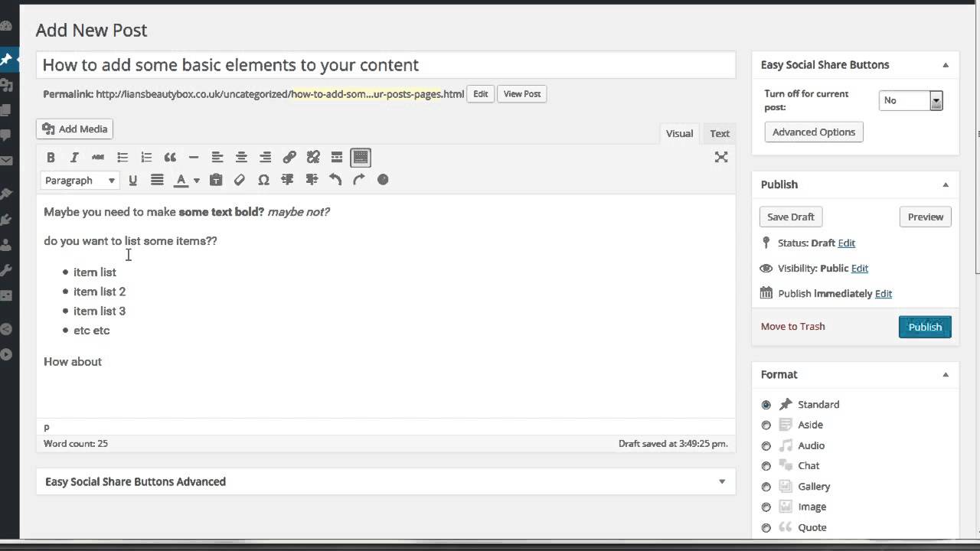Image resolution: width=980 pixels, height=551 pixels.
Task: Justify the paragraph text
Action: (157, 181)
